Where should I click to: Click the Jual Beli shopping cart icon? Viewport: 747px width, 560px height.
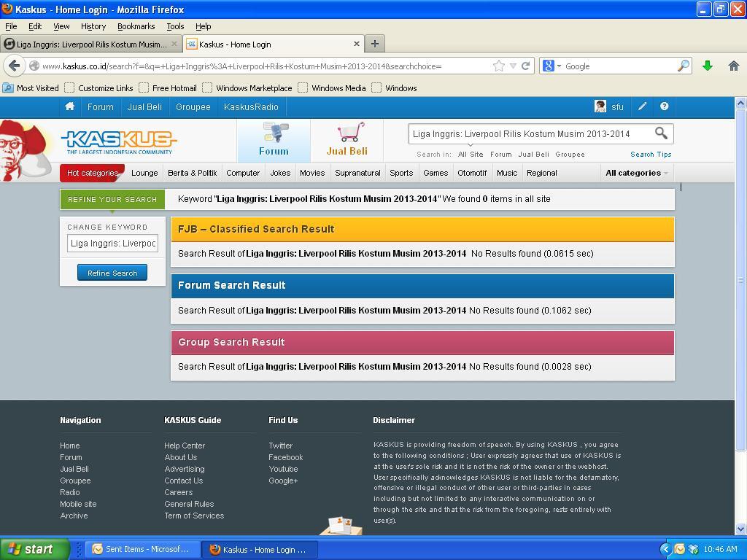pyautogui.click(x=350, y=132)
